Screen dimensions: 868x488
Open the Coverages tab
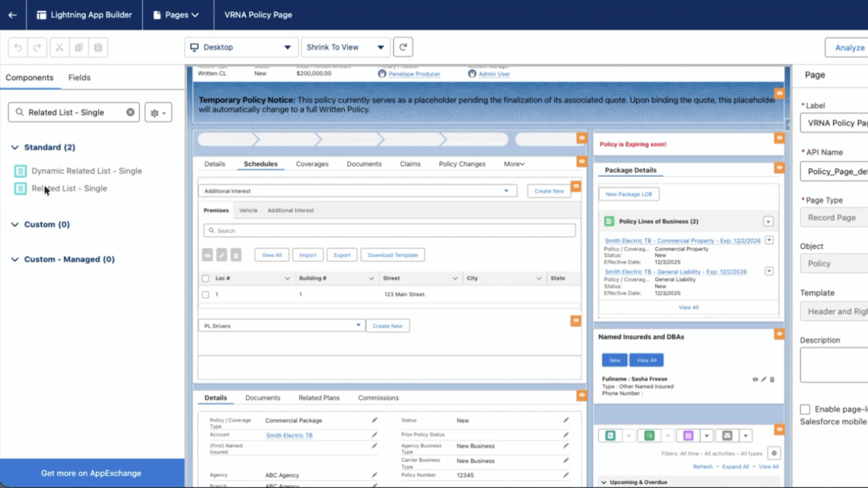tap(312, 164)
